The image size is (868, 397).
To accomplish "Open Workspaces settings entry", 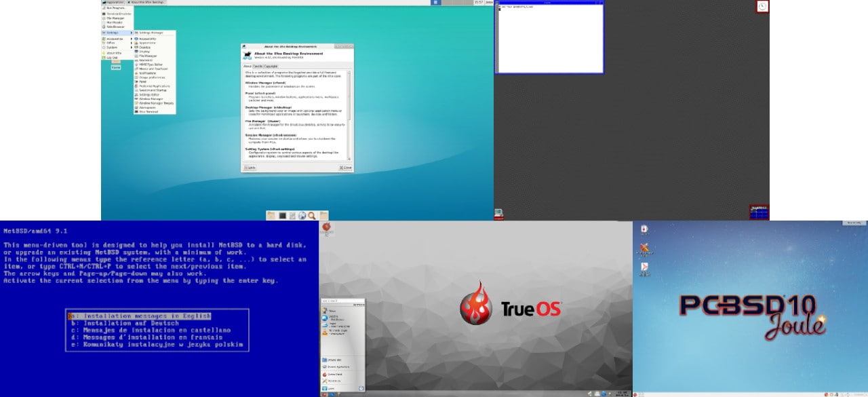I will pyautogui.click(x=155, y=107).
